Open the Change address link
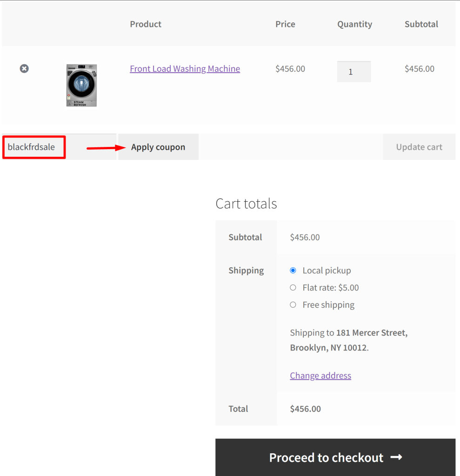The width and height of the screenshot is (460, 476). click(x=320, y=376)
